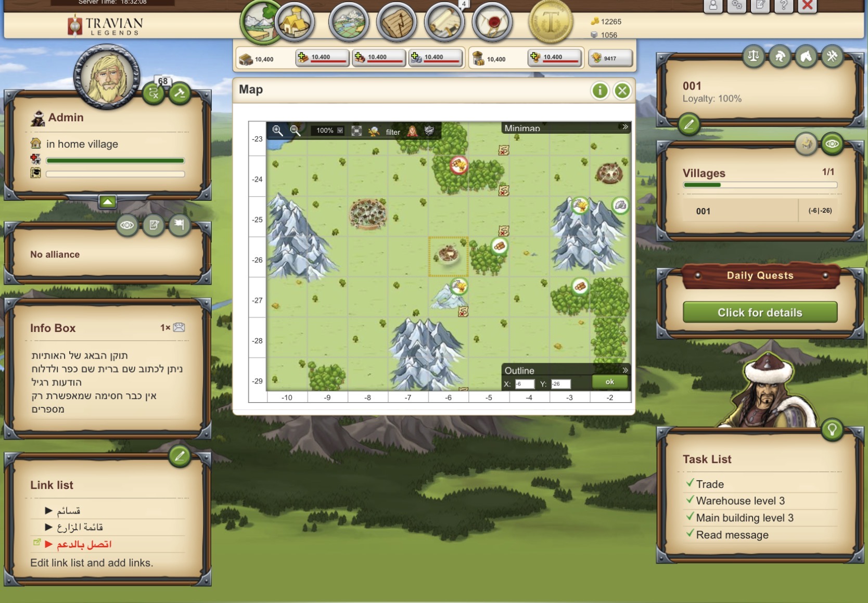
Task: Toggle the knight helmet filter on the map
Action: 428,131
